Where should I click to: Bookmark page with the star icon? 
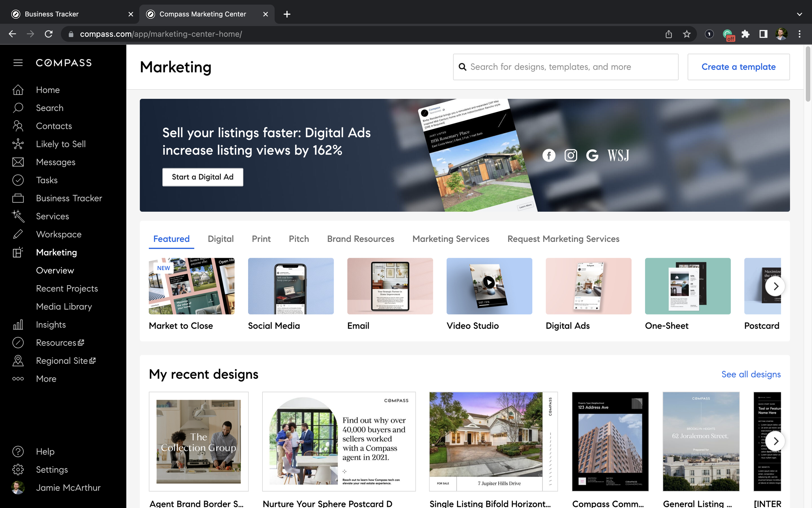click(686, 34)
